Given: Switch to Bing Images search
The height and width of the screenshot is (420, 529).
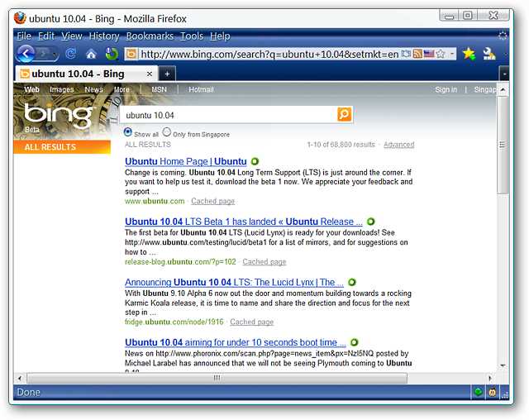Looking at the screenshot, I should pos(62,90).
